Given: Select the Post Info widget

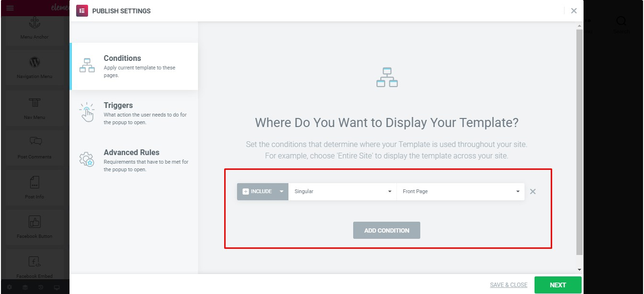Looking at the screenshot, I should (34, 187).
